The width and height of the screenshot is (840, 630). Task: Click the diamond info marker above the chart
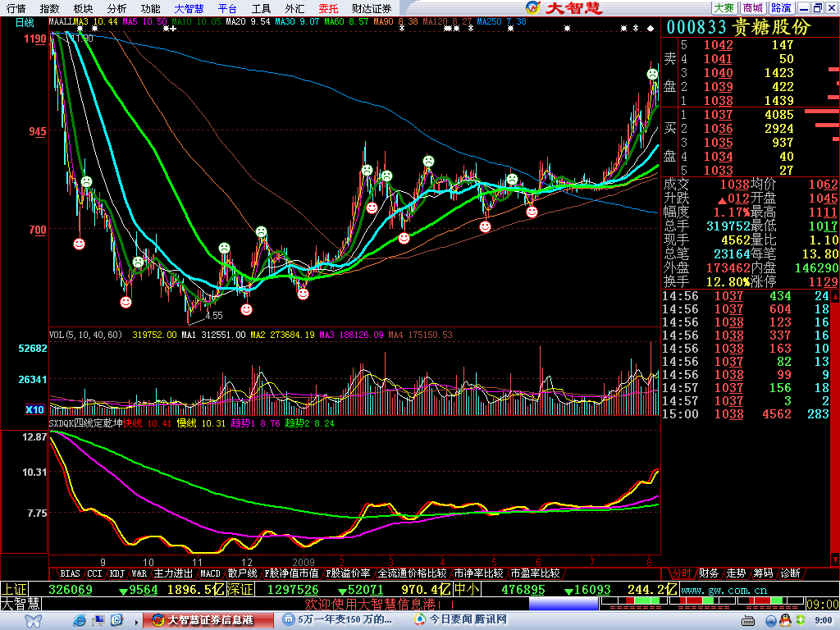point(651,29)
